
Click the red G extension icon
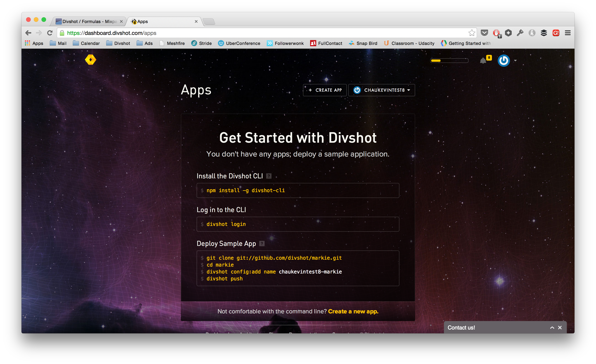[x=556, y=33]
